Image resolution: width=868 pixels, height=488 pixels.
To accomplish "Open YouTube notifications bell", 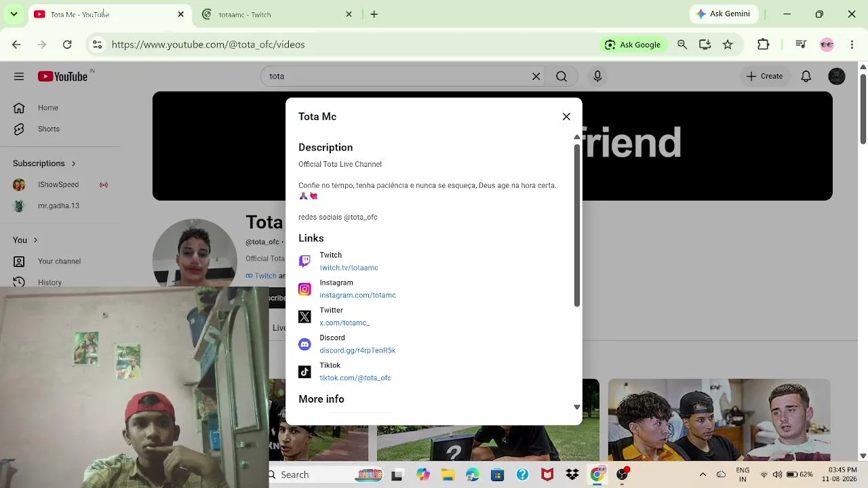I will [806, 77].
